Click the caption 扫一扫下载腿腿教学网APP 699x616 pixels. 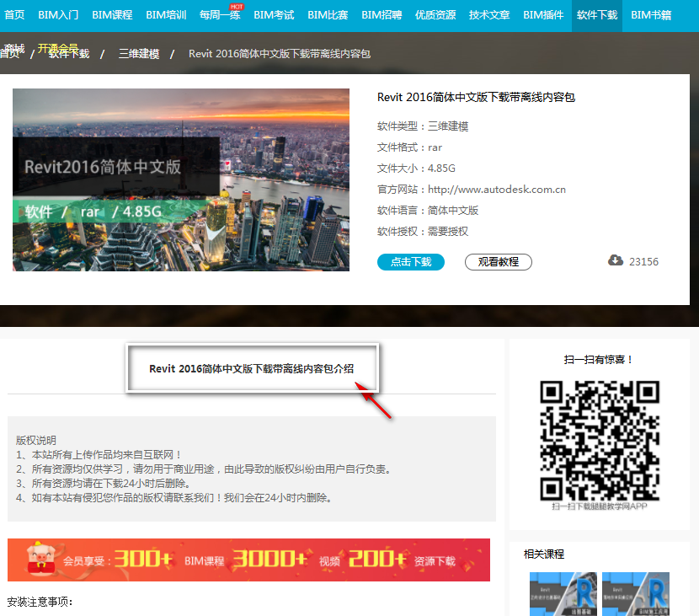pos(600,506)
